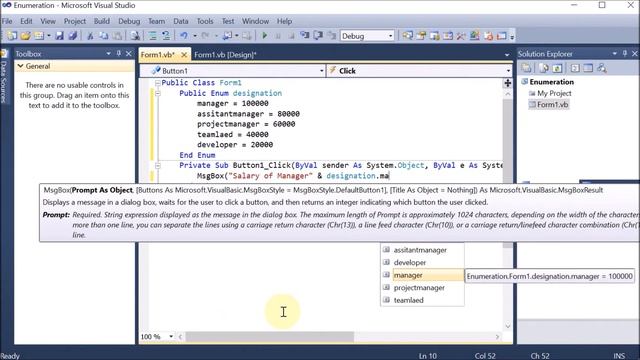Click the Open File folder icon
This screenshot has height=360, width=640.
(x=25, y=36)
